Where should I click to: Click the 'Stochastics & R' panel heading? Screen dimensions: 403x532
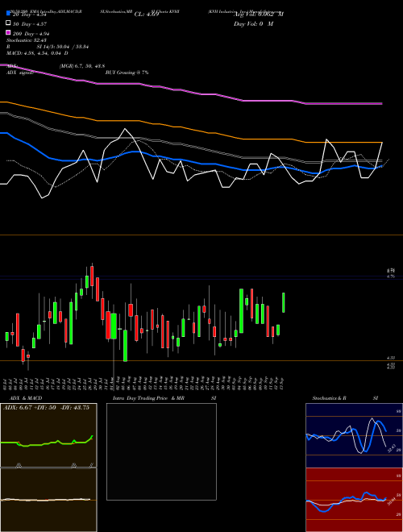tap(330, 398)
